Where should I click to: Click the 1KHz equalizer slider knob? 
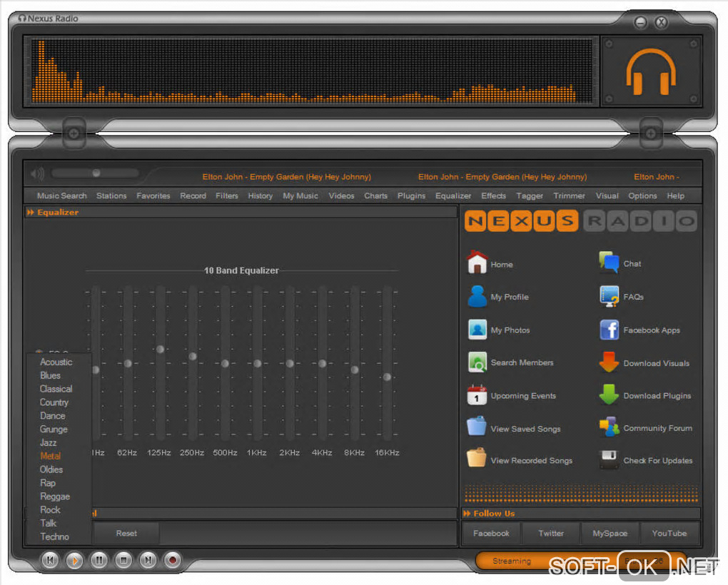(x=257, y=363)
